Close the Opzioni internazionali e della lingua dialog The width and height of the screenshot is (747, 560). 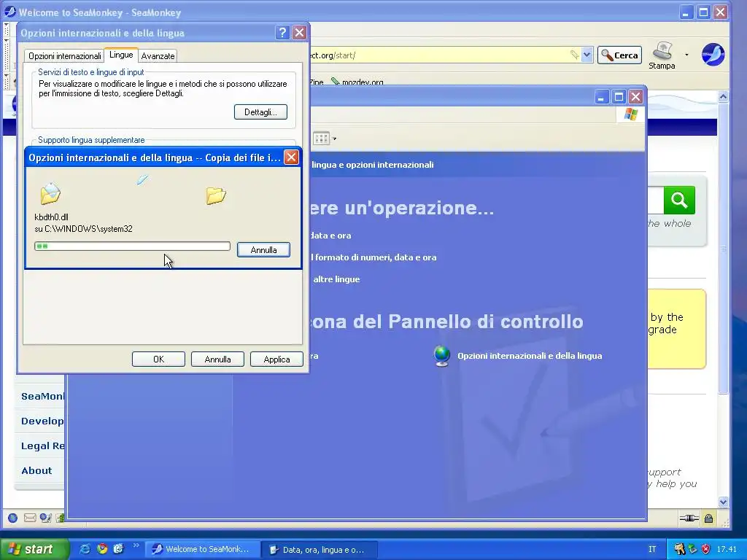tap(299, 32)
